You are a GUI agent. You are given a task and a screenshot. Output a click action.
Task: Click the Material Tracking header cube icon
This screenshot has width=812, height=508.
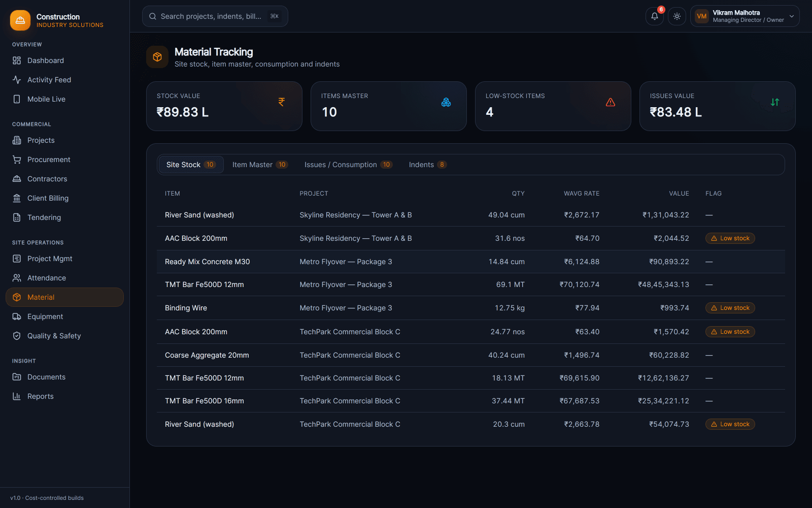tap(157, 57)
